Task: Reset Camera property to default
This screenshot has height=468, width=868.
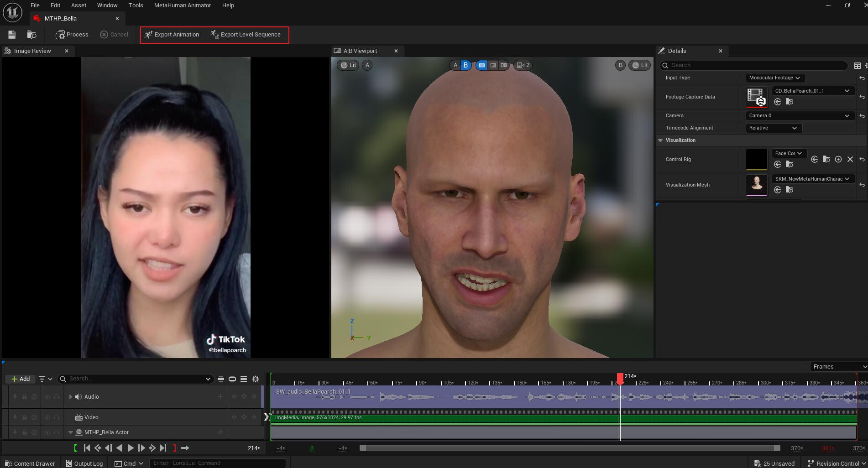Action: [x=862, y=116]
